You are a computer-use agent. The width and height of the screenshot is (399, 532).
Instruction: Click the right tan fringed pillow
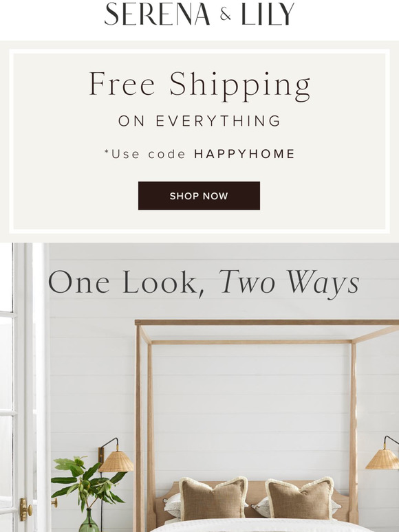tap(300, 498)
